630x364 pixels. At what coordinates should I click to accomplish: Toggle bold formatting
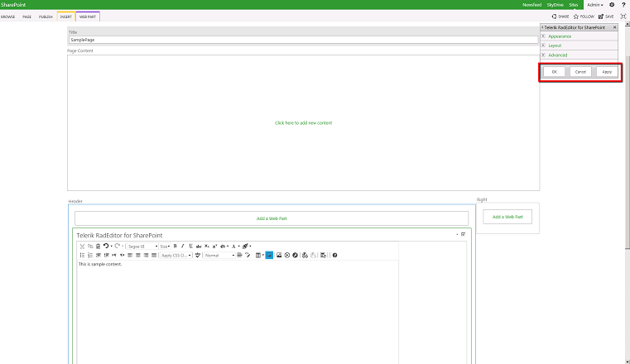(176, 246)
